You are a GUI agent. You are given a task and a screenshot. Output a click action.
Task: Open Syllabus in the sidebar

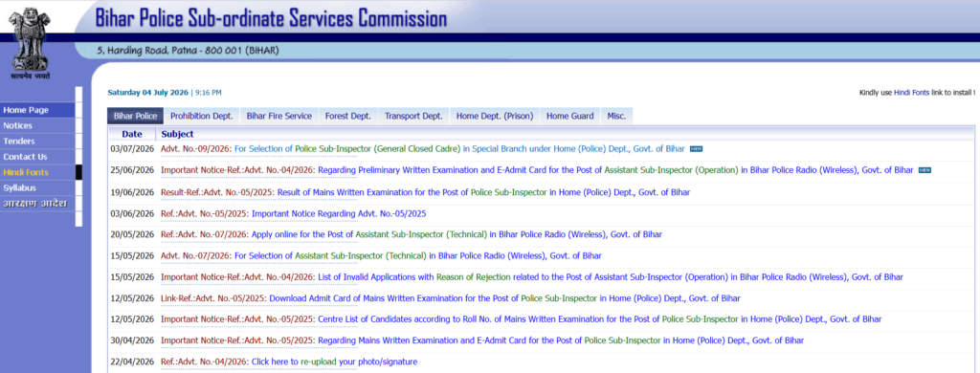[37, 188]
